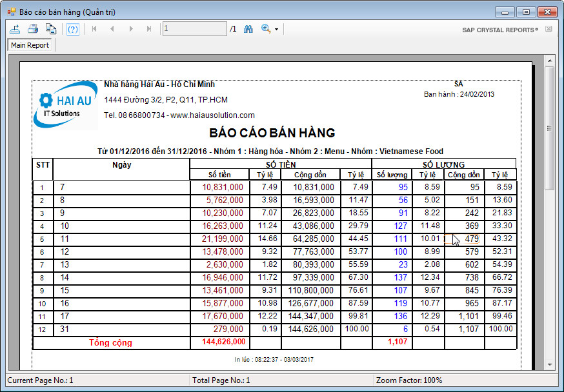
Task: Click amount '21,199,000' in the table
Action: 223,239
